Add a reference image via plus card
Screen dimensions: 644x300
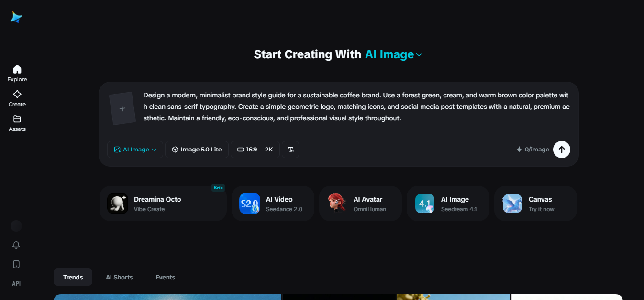click(x=122, y=108)
